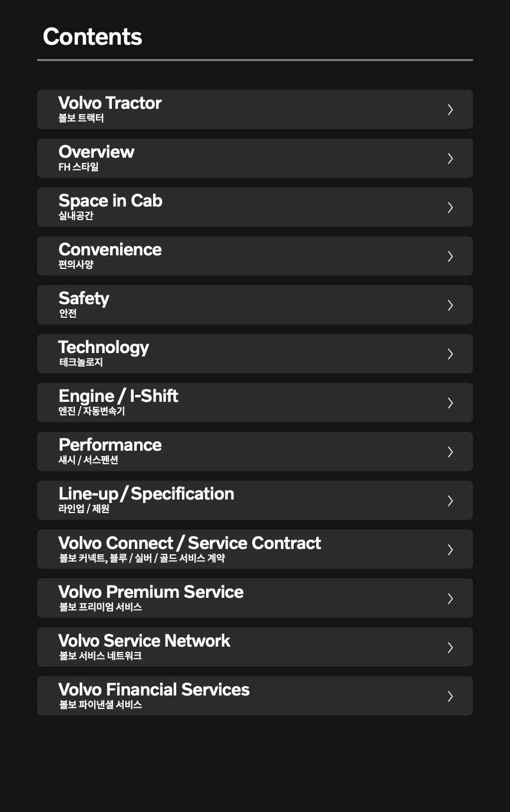Go to the Volvo Tractor title

pyautogui.click(x=110, y=103)
